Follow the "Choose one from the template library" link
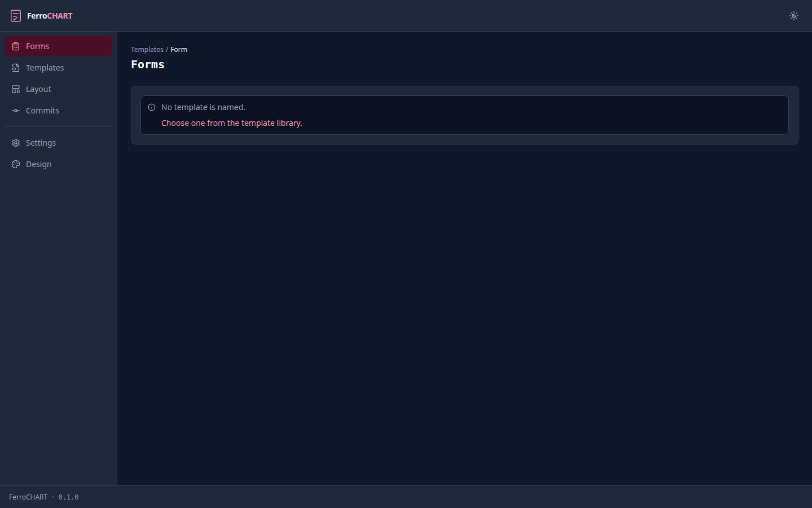The width and height of the screenshot is (812, 508). tap(232, 123)
